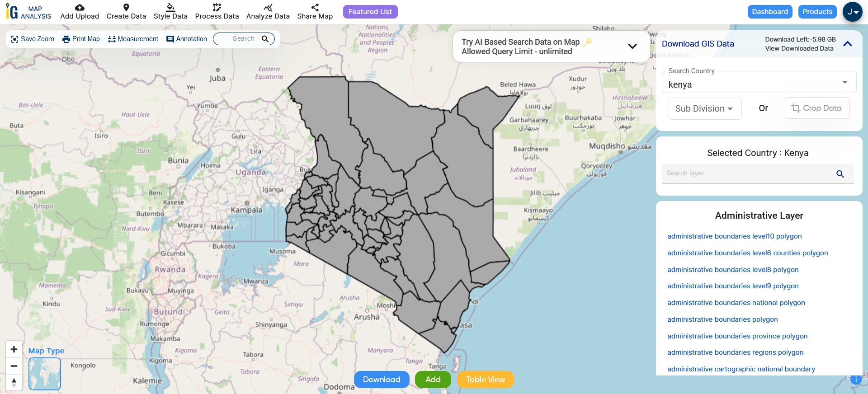The height and width of the screenshot is (394, 868).
Task: Open the user account avatar menu
Action: click(853, 12)
